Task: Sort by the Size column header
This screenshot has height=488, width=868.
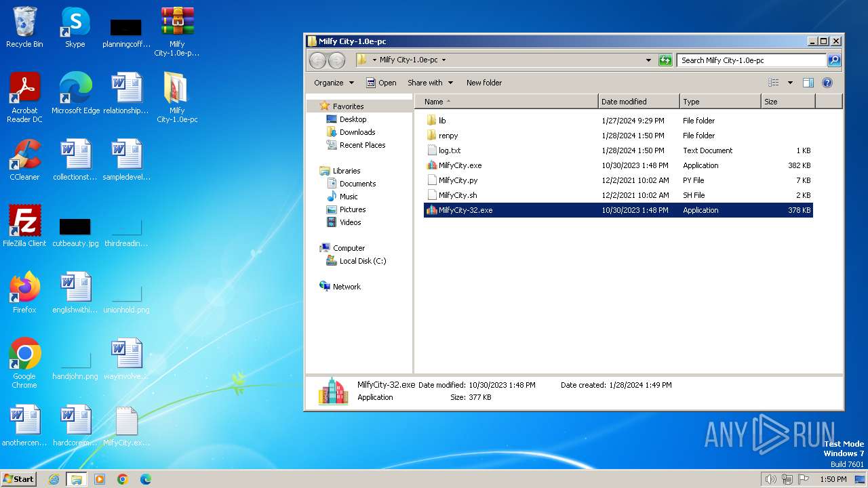Action: coord(788,102)
